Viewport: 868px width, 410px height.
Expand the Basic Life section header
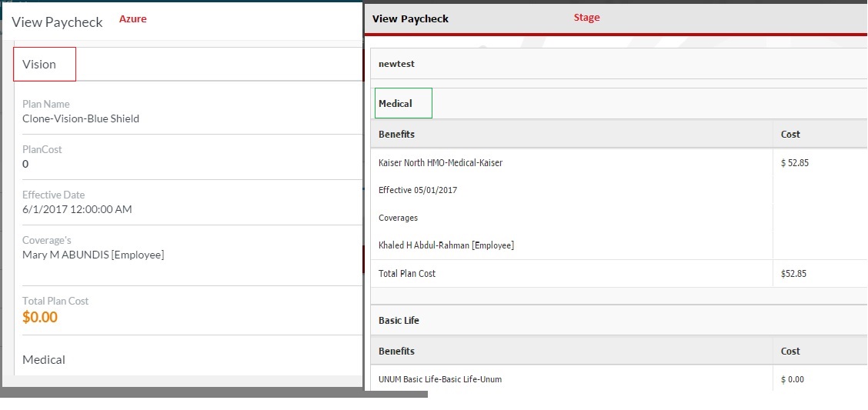[x=400, y=320]
